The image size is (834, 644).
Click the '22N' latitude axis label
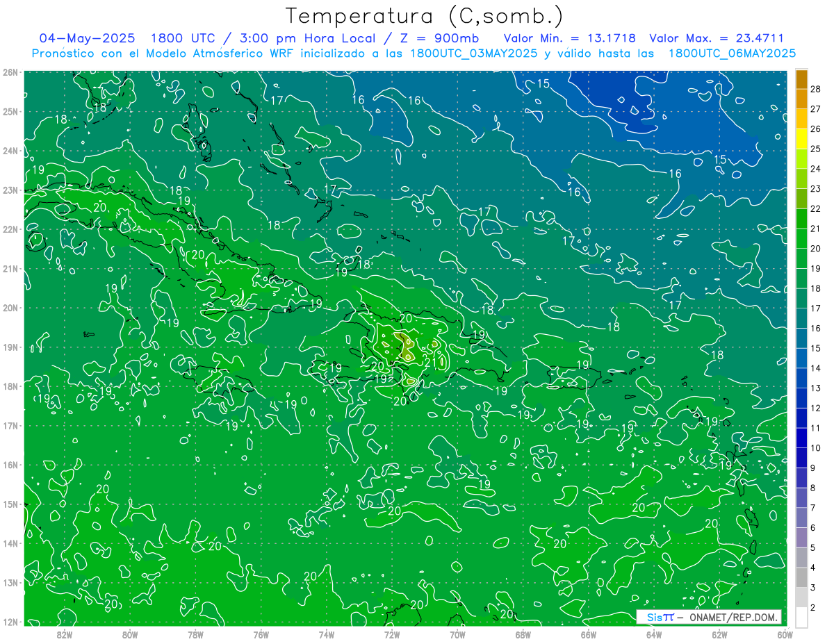10,229
